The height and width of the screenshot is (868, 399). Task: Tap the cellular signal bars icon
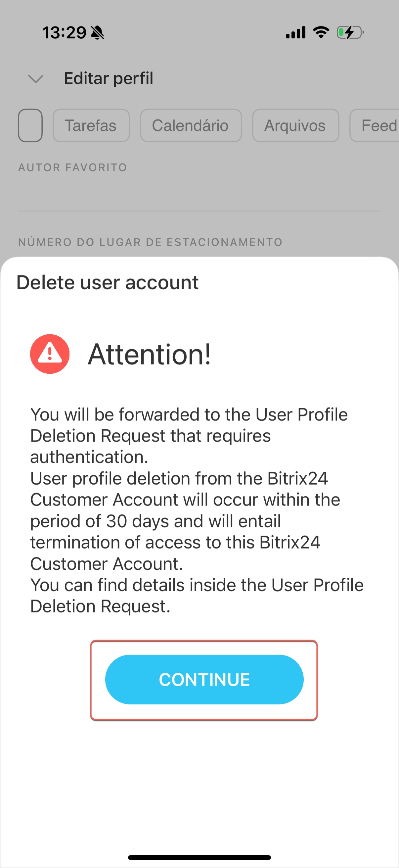tap(296, 33)
